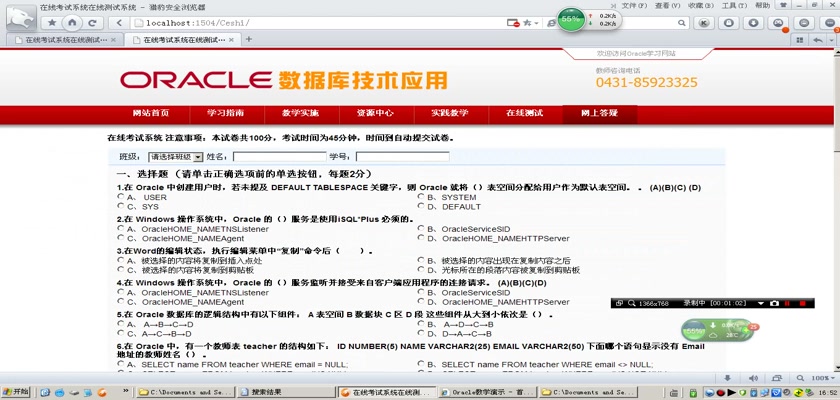Image resolution: width=840 pixels, height=400 pixels.
Task: Select OracleHOME_NAMETNSListener for question 4
Action: [121, 292]
